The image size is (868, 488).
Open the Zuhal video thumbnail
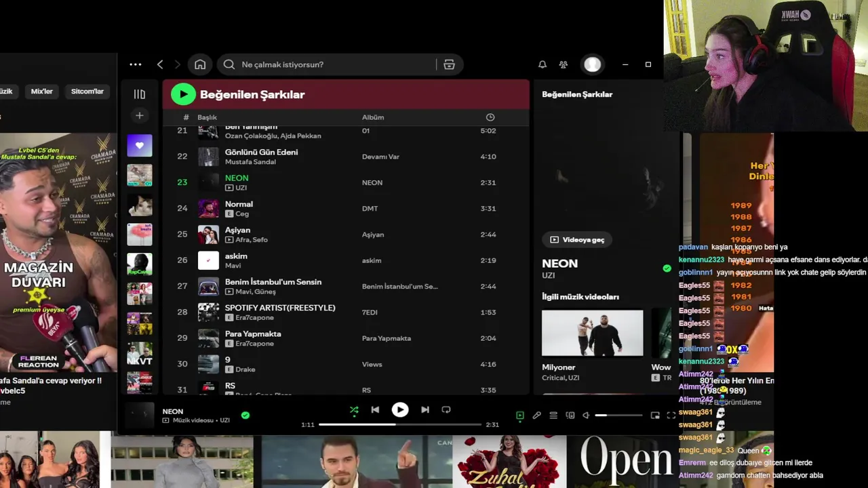[509, 462]
